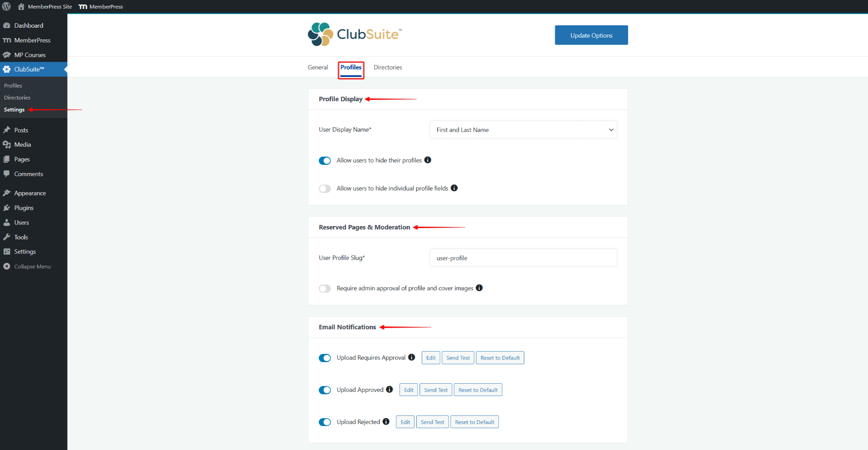Screen dimensions: 868x450
Task: Disable Allow users to hide their profiles toggle
Action: pyautogui.click(x=325, y=161)
